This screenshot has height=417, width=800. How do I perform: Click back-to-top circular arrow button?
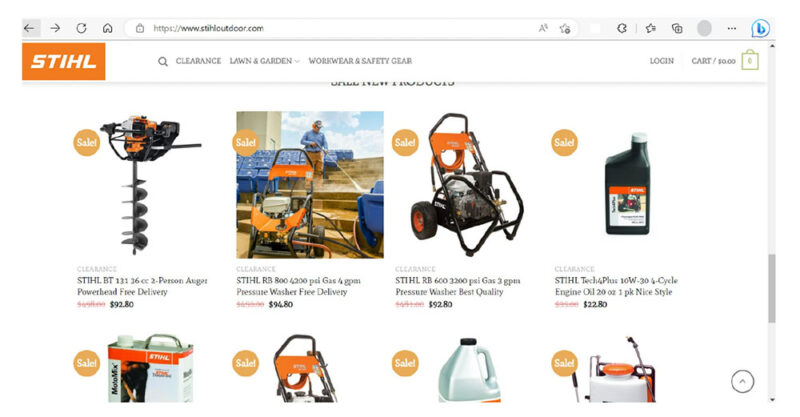tap(742, 381)
